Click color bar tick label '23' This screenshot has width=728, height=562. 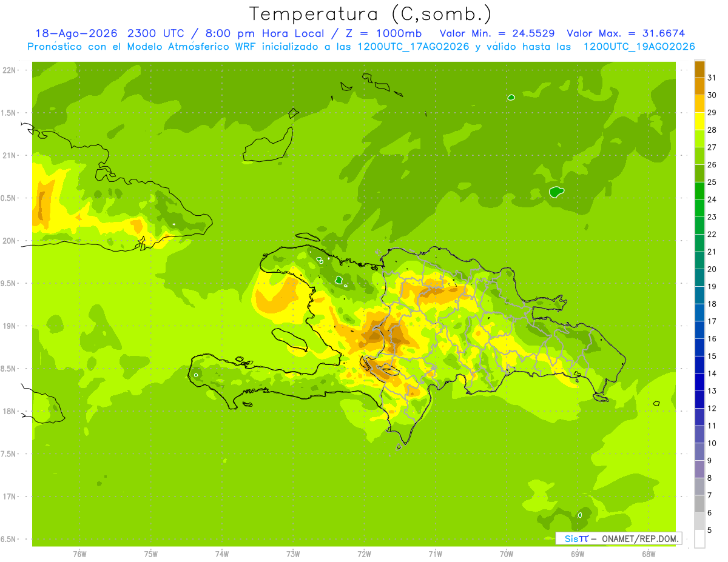pos(712,217)
